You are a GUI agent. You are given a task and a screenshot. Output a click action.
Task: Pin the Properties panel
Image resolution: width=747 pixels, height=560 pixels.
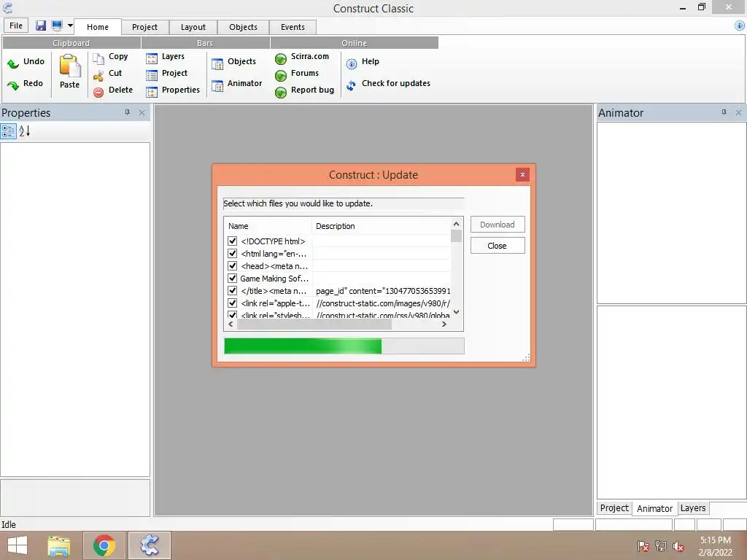click(127, 112)
